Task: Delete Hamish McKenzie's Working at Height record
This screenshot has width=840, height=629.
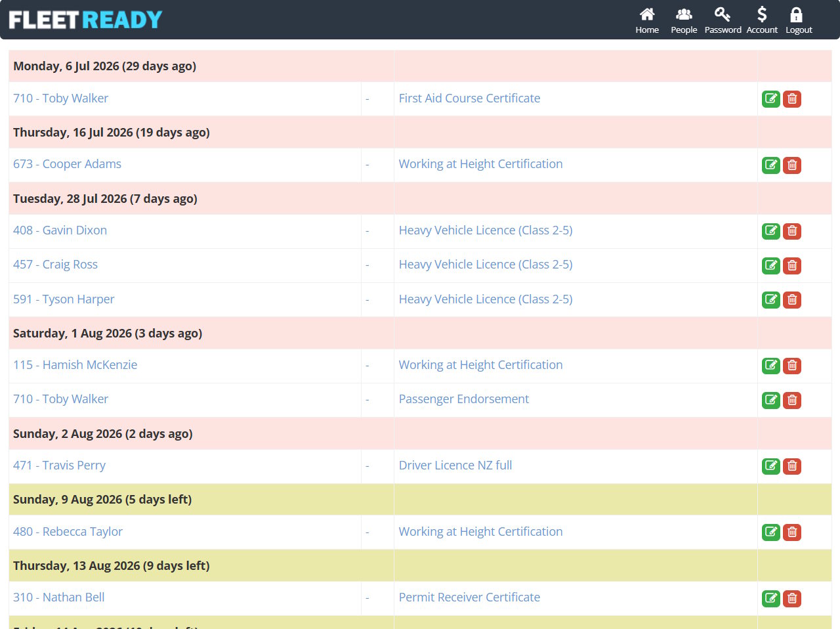Action: (x=792, y=366)
